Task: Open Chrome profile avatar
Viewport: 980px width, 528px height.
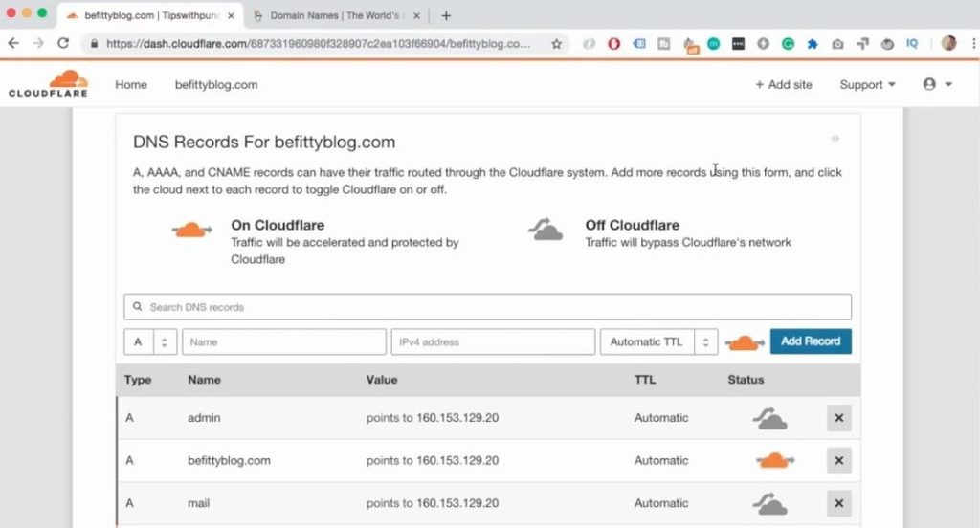Action: tap(948, 43)
